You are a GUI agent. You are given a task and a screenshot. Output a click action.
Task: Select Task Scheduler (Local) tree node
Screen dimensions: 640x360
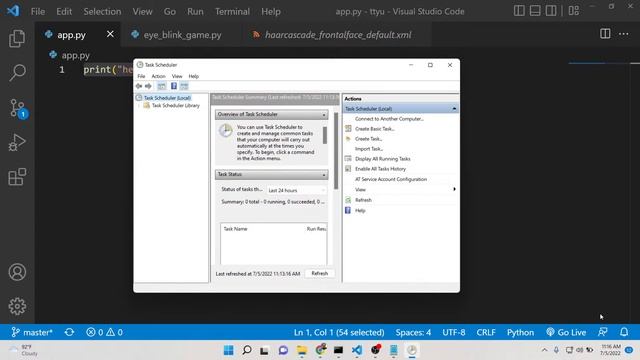(x=167, y=98)
